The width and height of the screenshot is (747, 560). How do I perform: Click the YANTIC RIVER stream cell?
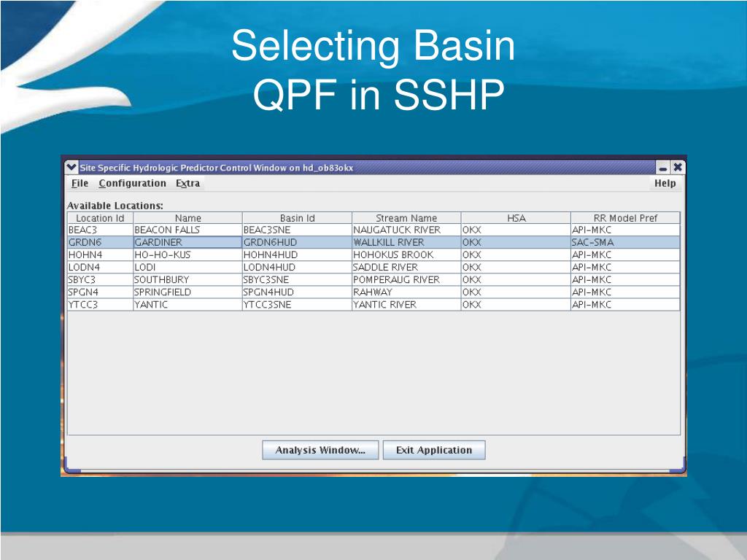click(406, 304)
